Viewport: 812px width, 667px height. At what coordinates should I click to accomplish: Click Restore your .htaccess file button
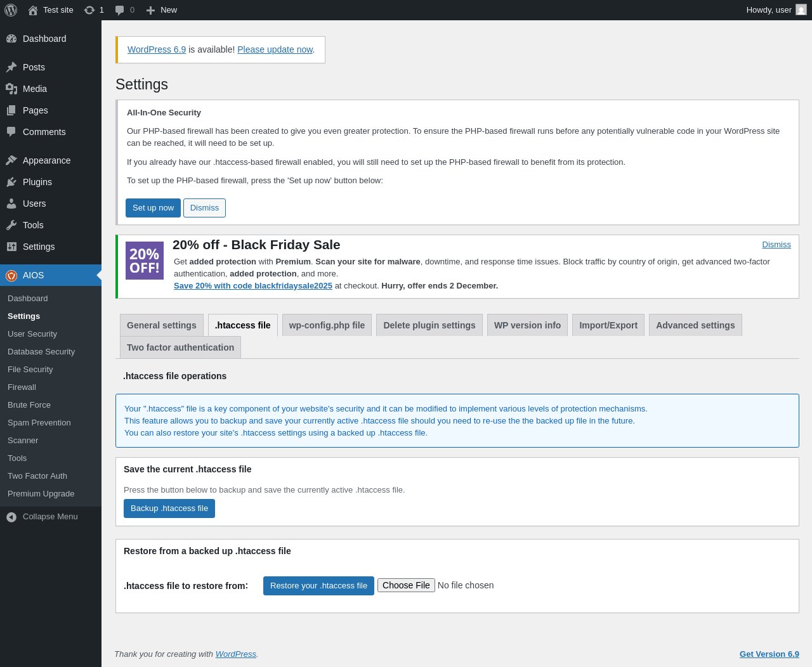pyautogui.click(x=318, y=586)
